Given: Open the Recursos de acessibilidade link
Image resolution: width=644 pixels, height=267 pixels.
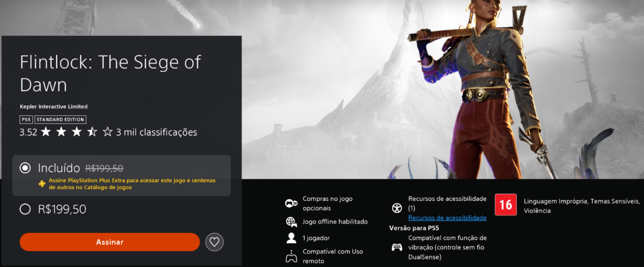Looking at the screenshot, I should click(447, 218).
